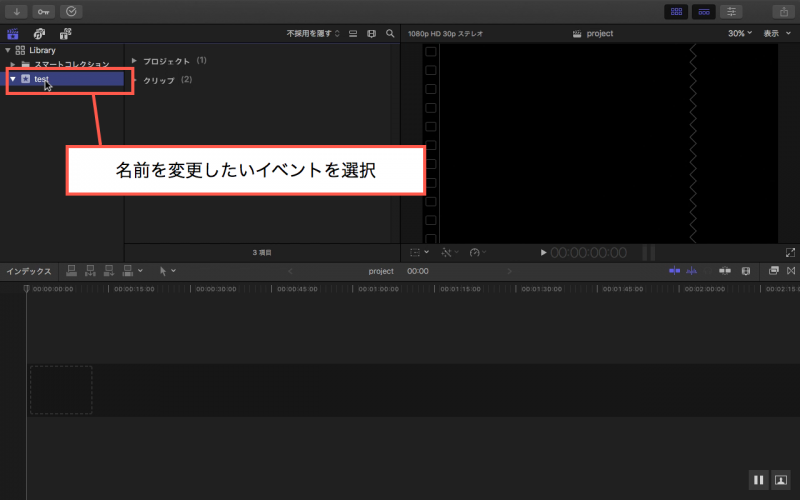The image size is (800, 500).
Task: Collapse the test event
Action: pos(13,79)
